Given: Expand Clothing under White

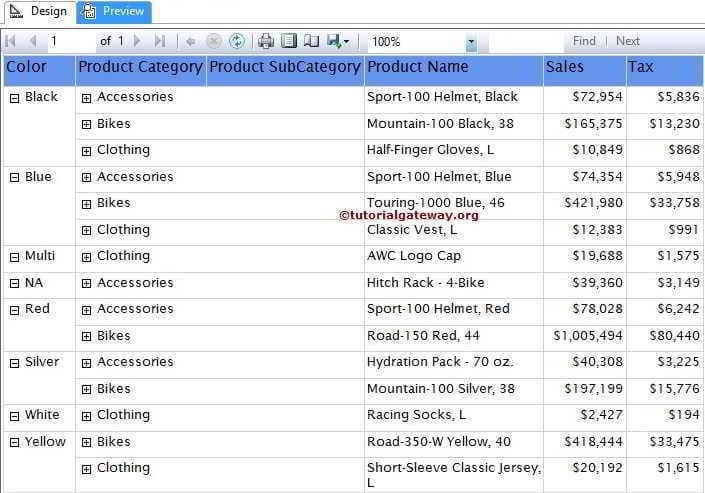Looking at the screenshot, I should (x=86, y=417).
